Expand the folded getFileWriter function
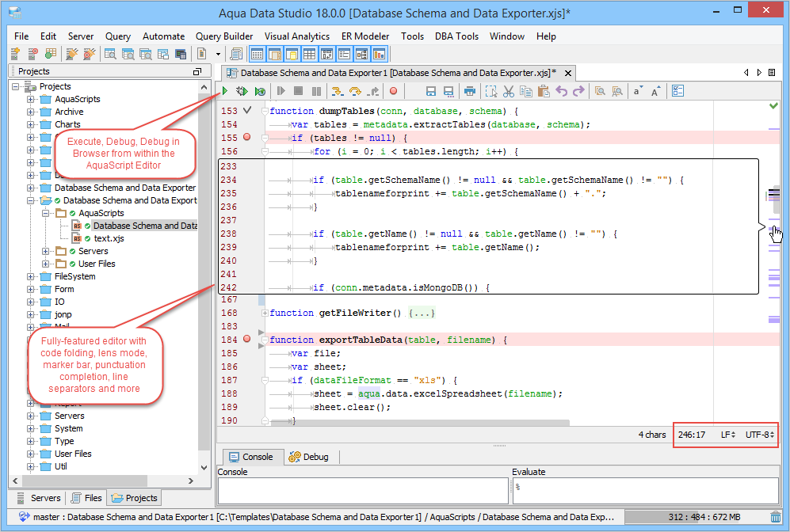The width and height of the screenshot is (790, 532). [x=265, y=313]
